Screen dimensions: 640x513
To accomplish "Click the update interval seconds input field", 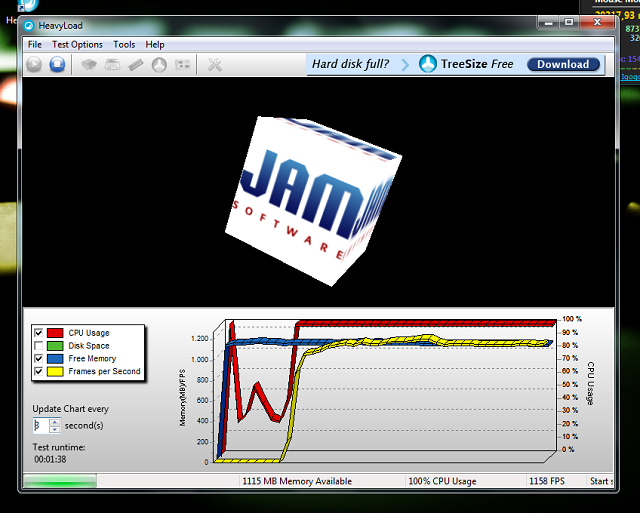I will 41,425.
